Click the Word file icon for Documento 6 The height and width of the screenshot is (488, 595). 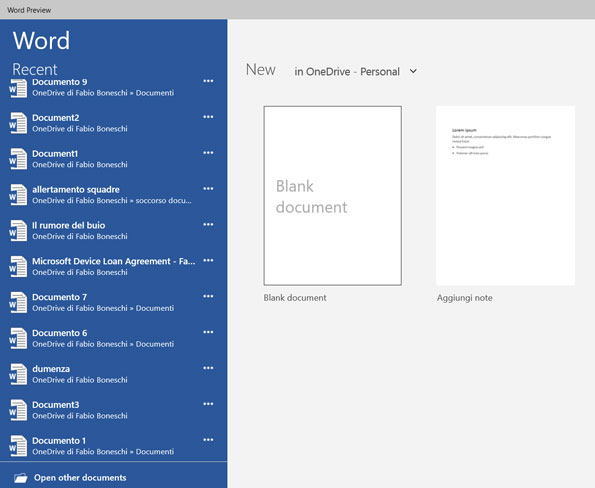[18, 338]
